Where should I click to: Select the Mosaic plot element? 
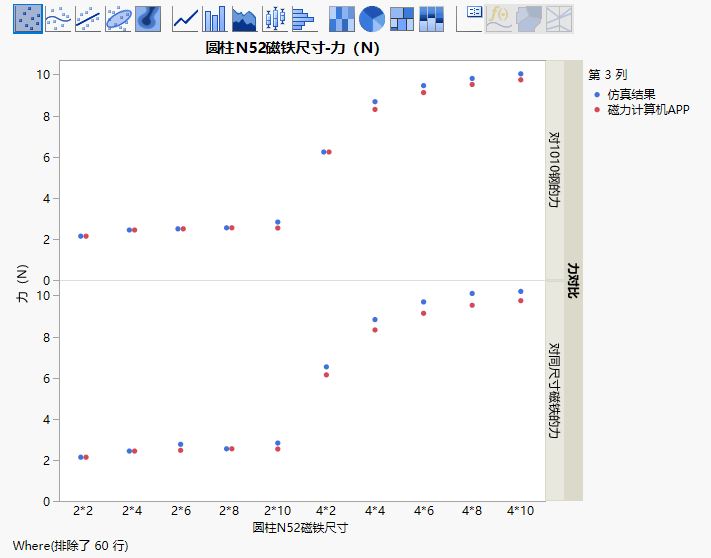click(432, 18)
